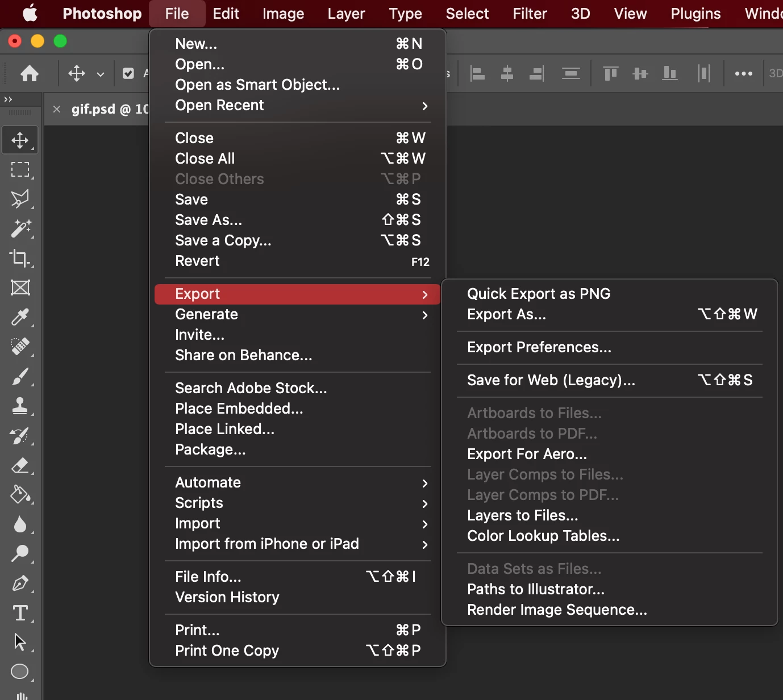
Task: Expand the toolbar with double-arrow icon
Action: pyautogui.click(x=8, y=99)
